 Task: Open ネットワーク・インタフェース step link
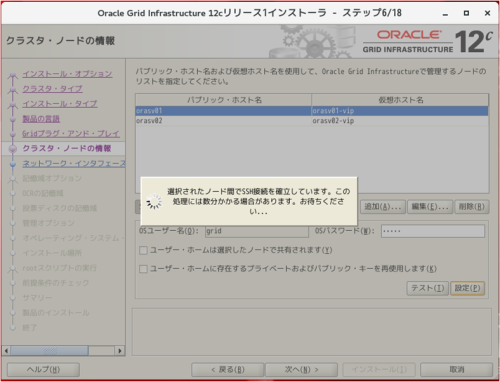[74, 164]
